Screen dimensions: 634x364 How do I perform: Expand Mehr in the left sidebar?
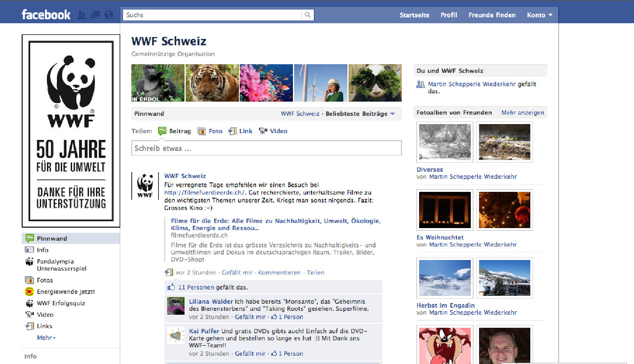46,338
